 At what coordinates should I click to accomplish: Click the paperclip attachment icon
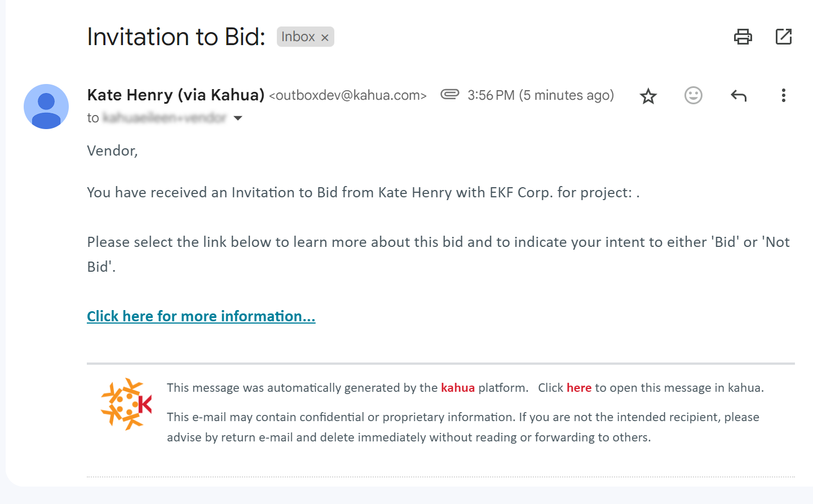pos(449,94)
